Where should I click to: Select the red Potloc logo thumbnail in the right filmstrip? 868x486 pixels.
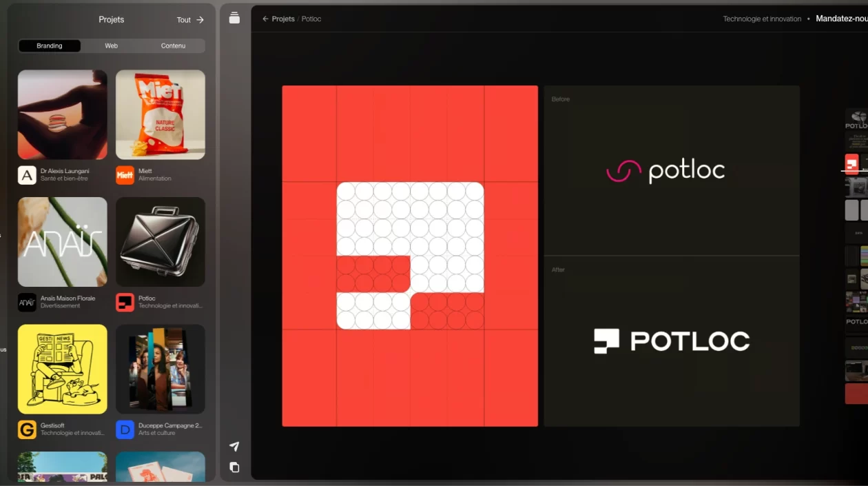[x=853, y=164]
